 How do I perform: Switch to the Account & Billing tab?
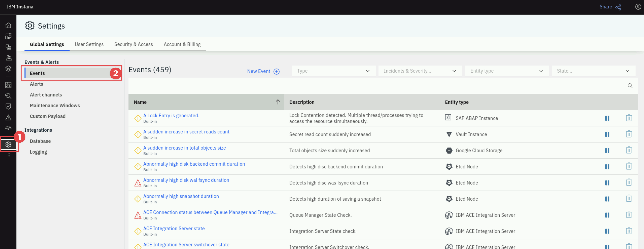pyautogui.click(x=182, y=44)
